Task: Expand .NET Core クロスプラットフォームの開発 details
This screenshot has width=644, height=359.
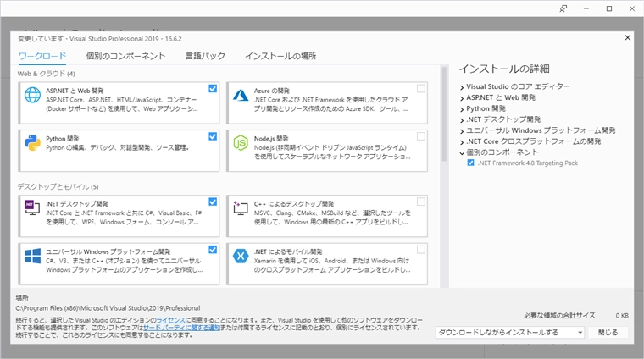Action: [462, 142]
